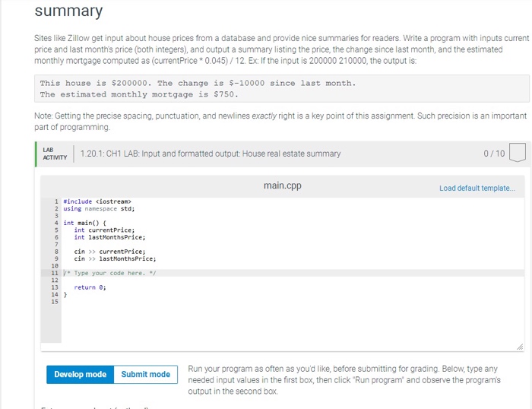Click the 'cin >> lastMonthsPrice;' line

116,258
